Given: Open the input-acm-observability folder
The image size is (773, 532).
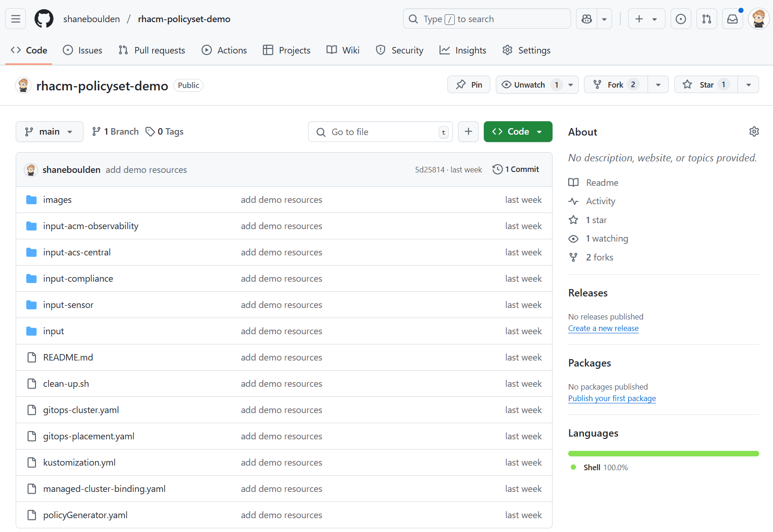Looking at the screenshot, I should (x=91, y=226).
